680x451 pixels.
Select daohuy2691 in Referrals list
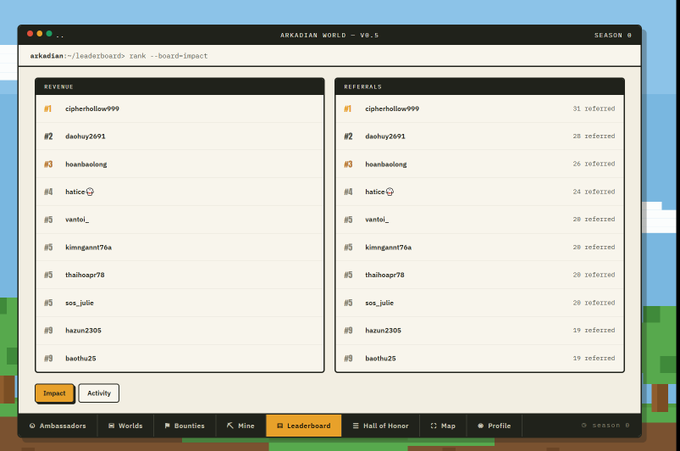point(480,136)
